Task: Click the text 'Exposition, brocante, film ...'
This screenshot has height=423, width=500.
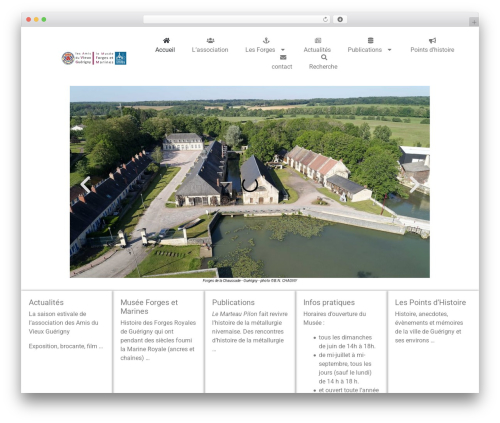Action: [x=66, y=346]
